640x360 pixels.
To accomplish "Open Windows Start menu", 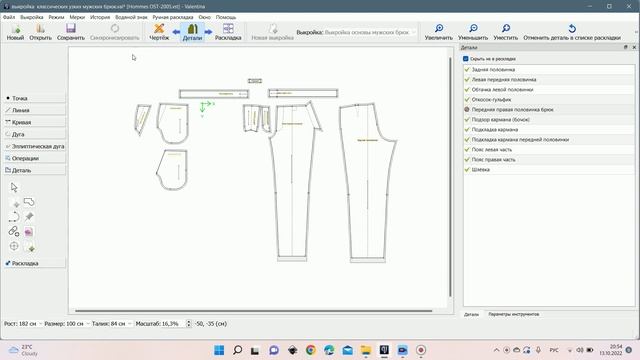I will point(219,350).
